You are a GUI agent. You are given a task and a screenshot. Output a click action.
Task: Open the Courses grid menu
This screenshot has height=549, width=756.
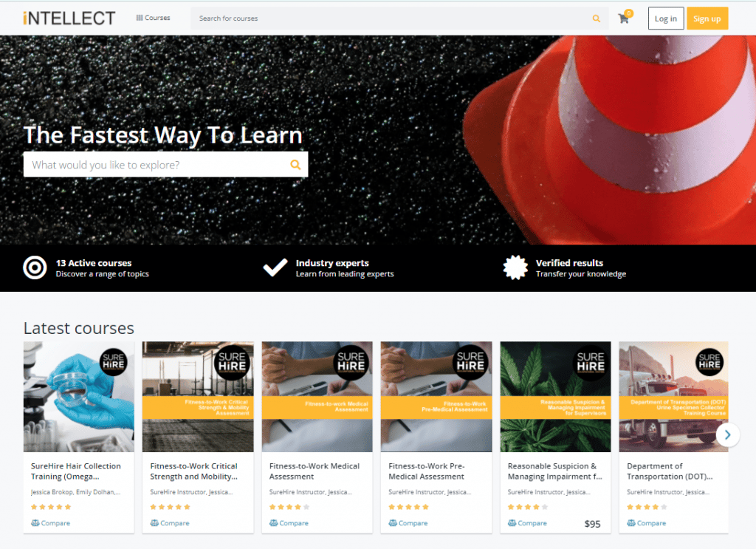click(153, 18)
